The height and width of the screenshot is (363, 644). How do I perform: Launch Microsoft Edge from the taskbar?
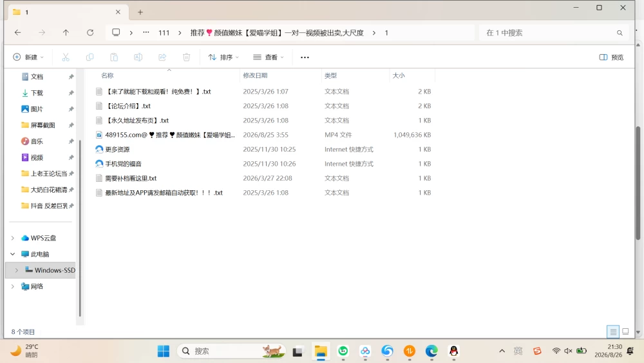tap(431, 351)
